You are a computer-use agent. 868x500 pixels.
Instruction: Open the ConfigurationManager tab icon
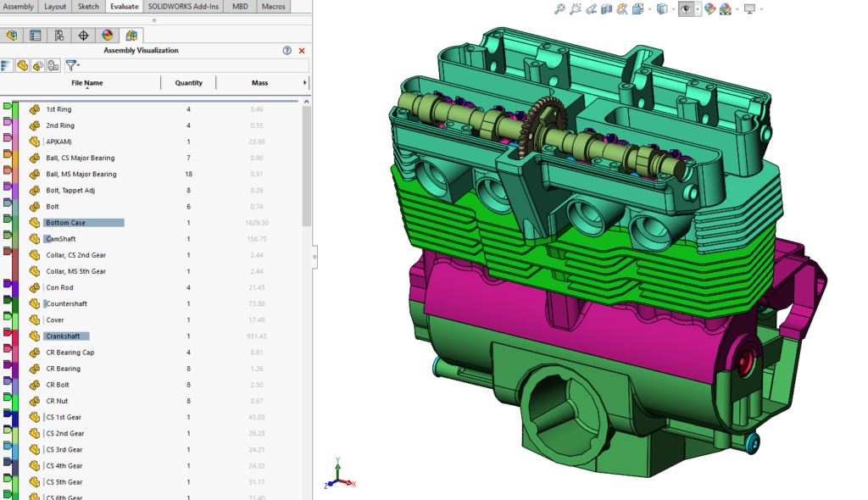pyautogui.click(x=59, y=36)
